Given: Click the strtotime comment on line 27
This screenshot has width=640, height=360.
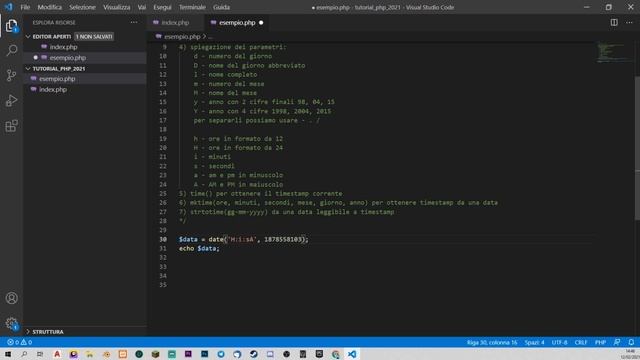Looking at the screenshot, I should [x=287, y=212].
